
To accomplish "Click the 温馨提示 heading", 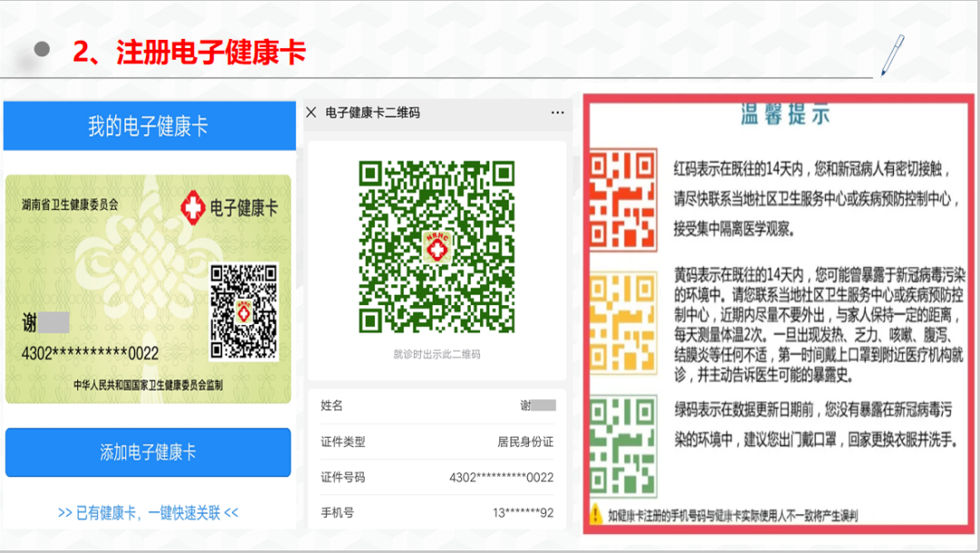I will pyautogui.click(x=786, y=114).
